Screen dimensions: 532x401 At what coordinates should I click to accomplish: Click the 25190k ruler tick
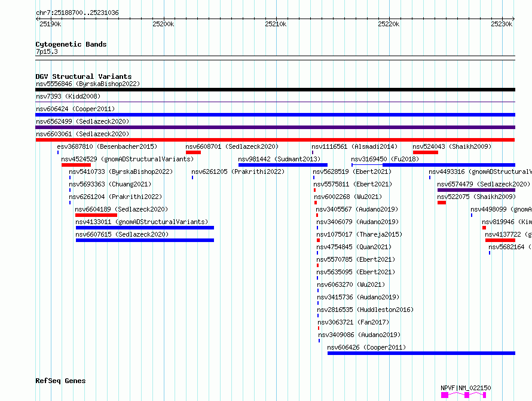(51, 24)
